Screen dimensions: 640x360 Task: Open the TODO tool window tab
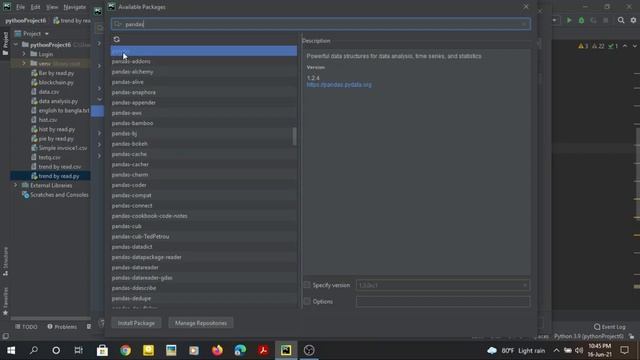point(26,327)
